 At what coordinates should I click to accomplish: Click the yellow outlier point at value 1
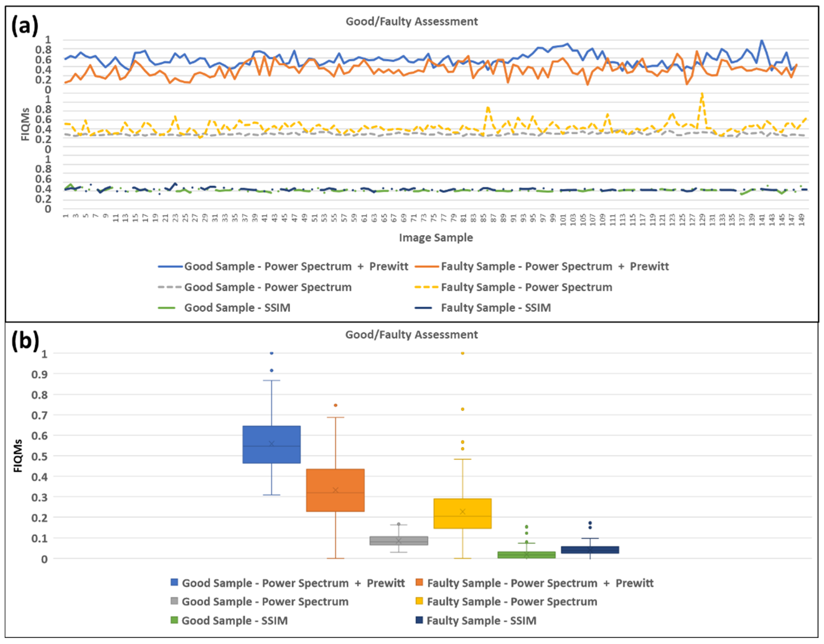point(463,353)
